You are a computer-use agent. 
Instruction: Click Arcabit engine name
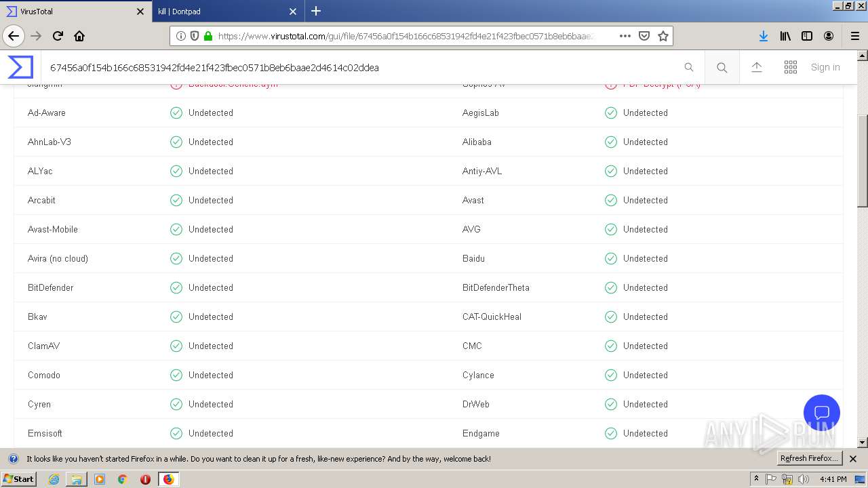point(41,200)
